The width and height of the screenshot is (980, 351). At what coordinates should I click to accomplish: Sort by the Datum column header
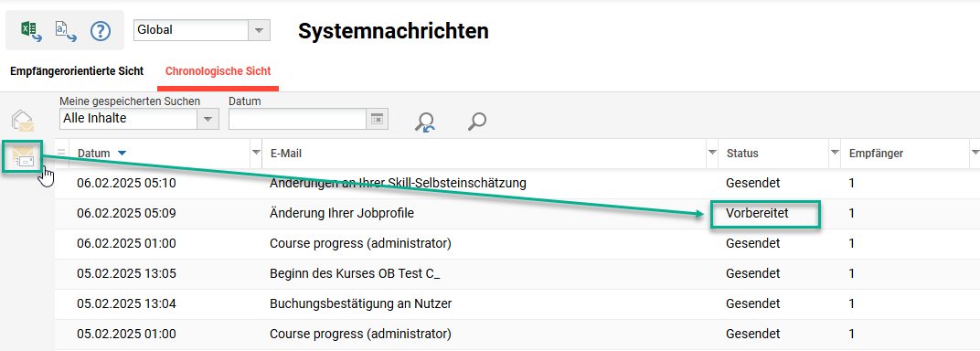[x=94, y=153]
